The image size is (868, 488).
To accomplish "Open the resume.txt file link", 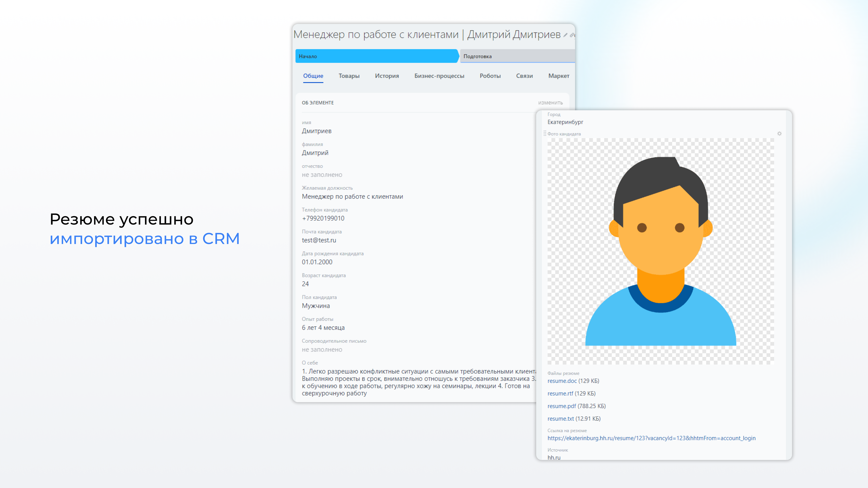I will (x=560, y=419).
